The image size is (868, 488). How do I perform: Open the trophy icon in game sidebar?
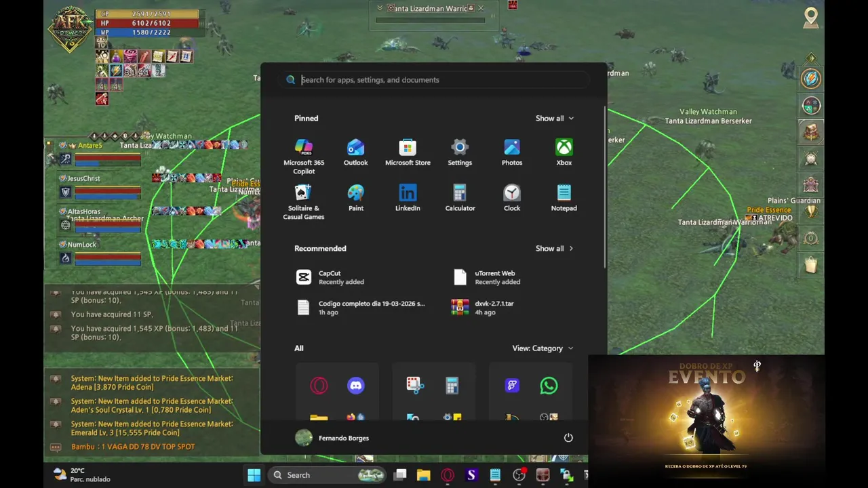810,212
